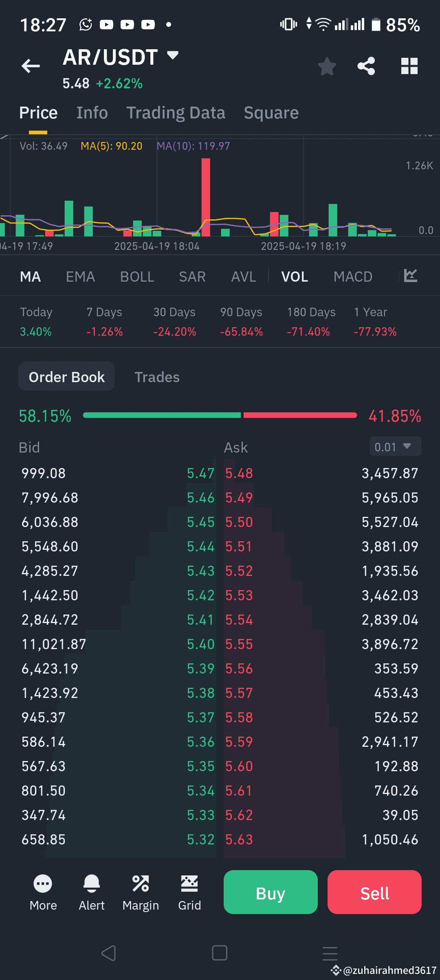Open the Square tab
Screen dimensions: 440x980
click(271, 112)
